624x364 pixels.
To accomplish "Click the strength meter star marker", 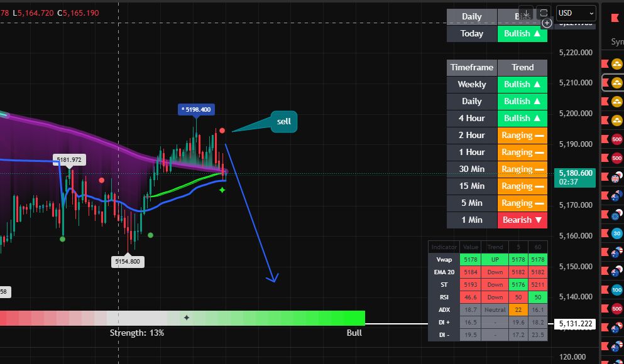I will click(x=186, y=318).
